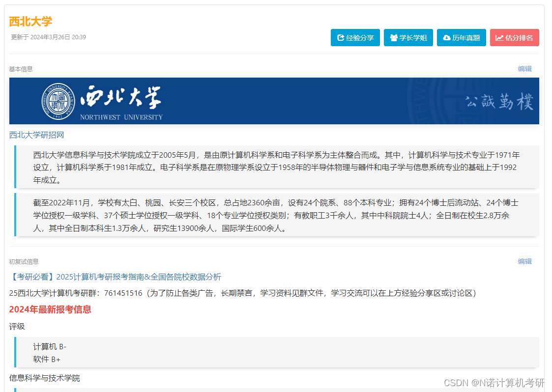Click the 软件 B+ rating line
The height and width of the screenshot is (392, 552).
47,360
